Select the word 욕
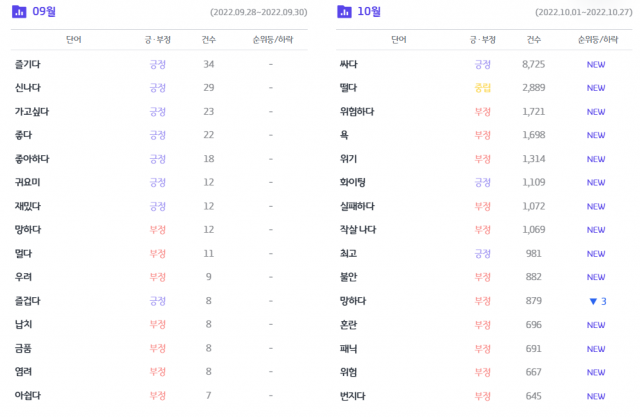640x417 pixels. [344, 135]
